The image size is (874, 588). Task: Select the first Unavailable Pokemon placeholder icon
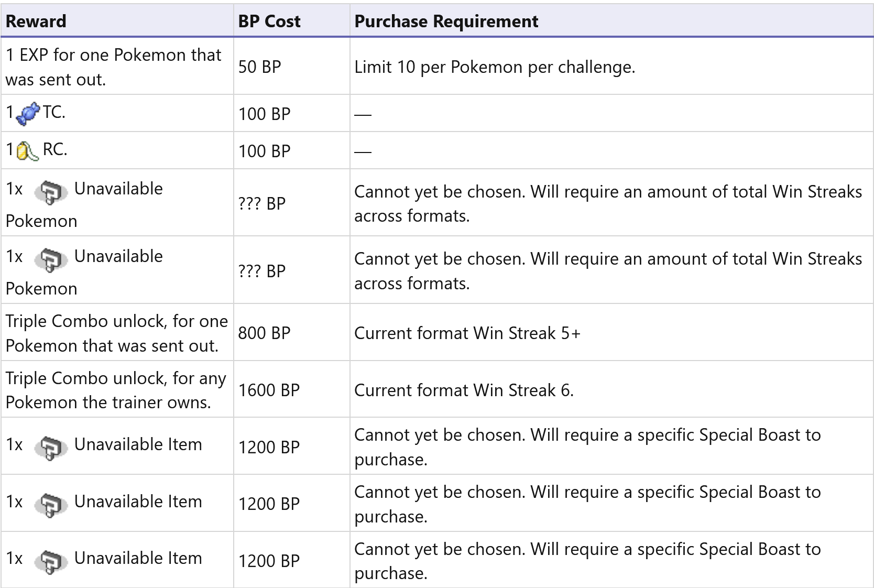click(x=50, y=192)
